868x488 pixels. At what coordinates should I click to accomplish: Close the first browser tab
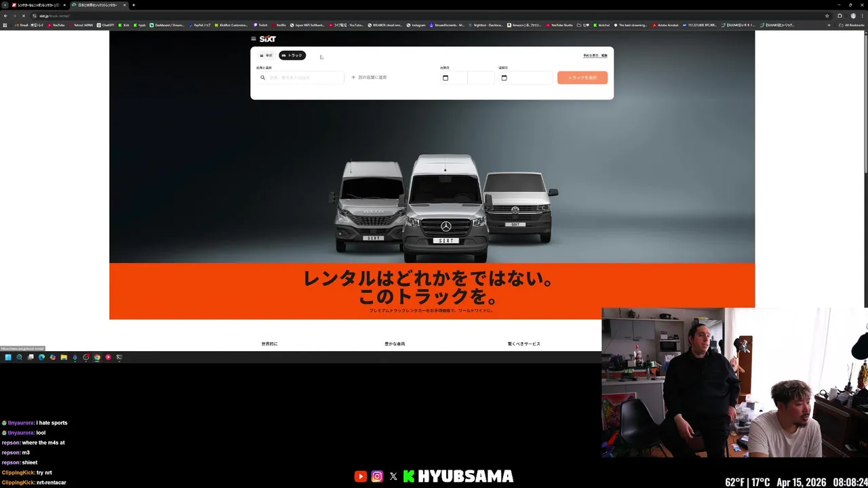[x=64, y=5]
